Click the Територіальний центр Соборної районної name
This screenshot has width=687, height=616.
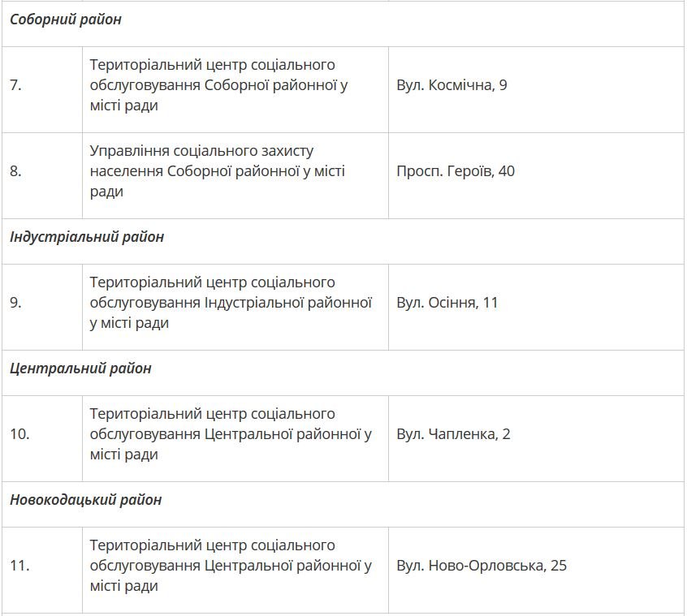(x=218, y=85)
